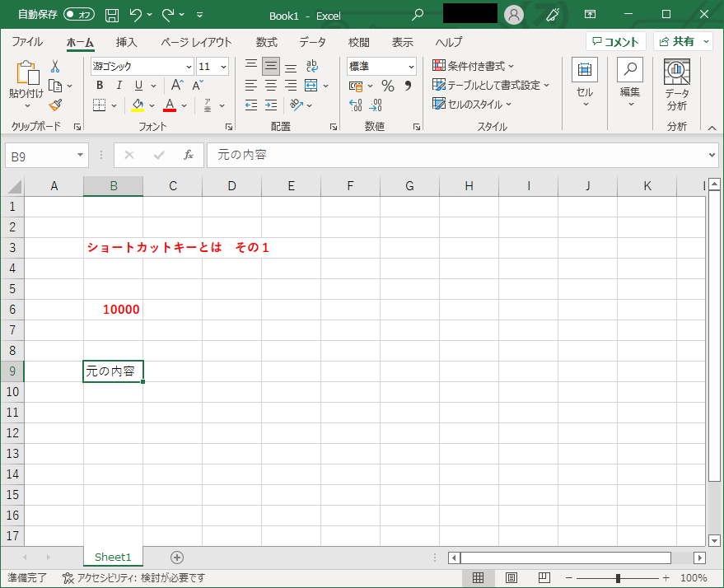The height and width of the screenshot is (588, 724).
Task: Click アクセシビリティ status message
Action: pos(134,578)
